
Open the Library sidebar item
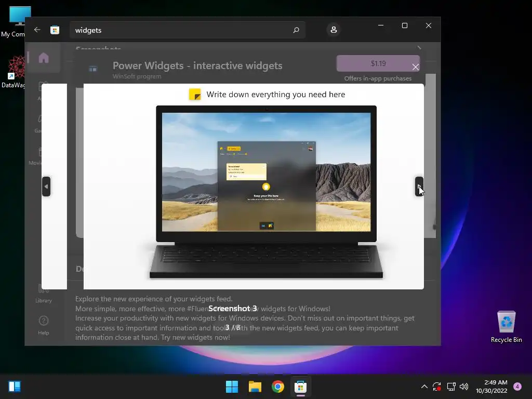click(44, 294)
